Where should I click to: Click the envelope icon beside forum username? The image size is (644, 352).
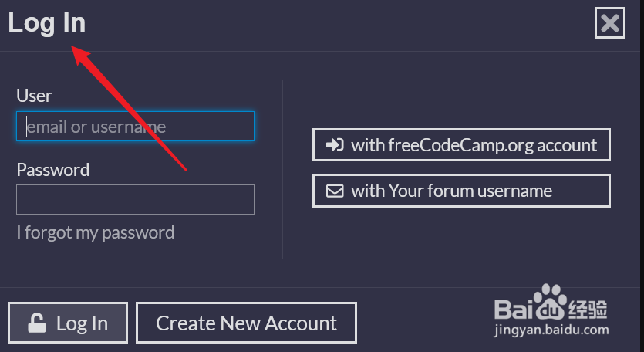click(335, 191)
